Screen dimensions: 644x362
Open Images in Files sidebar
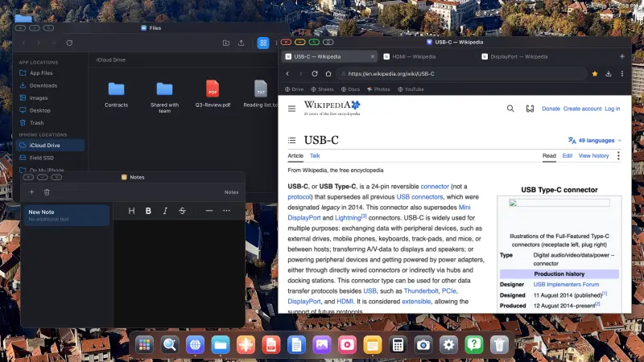click(x=50, y=97)
